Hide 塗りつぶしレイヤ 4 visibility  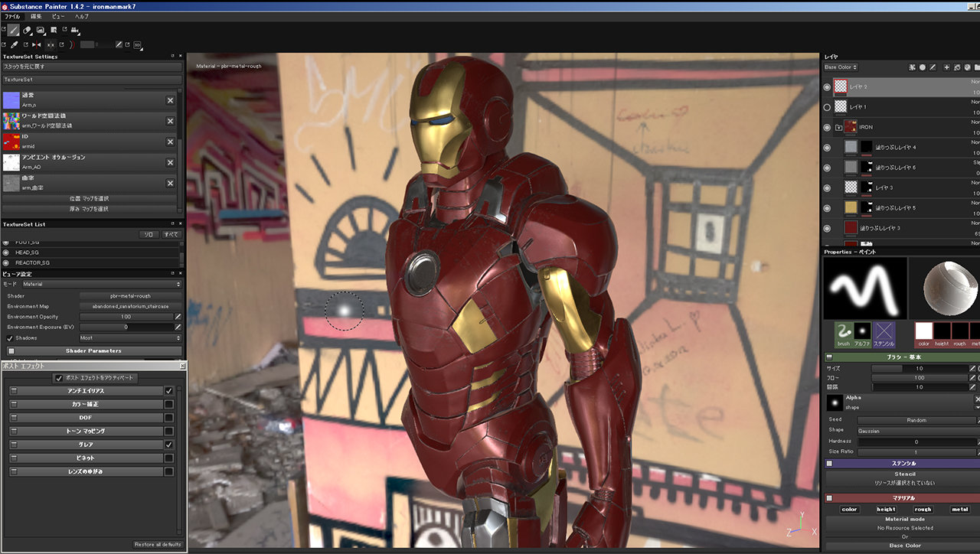click(827, 147)
